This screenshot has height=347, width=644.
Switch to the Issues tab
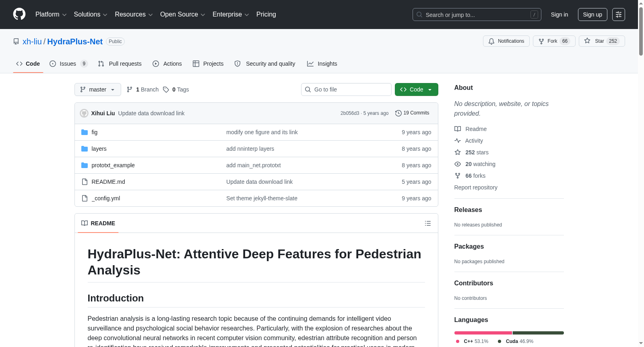click(68, 64)
